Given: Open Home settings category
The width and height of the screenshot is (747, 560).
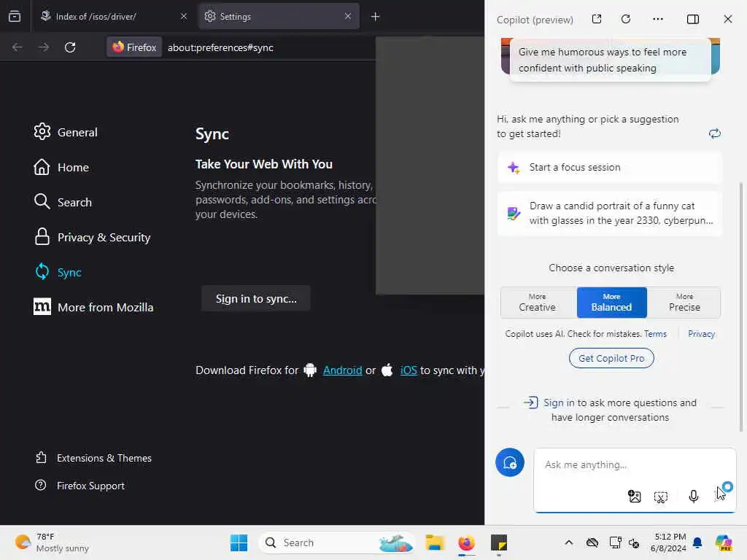Looking at the screenshot, I should 61,167.
